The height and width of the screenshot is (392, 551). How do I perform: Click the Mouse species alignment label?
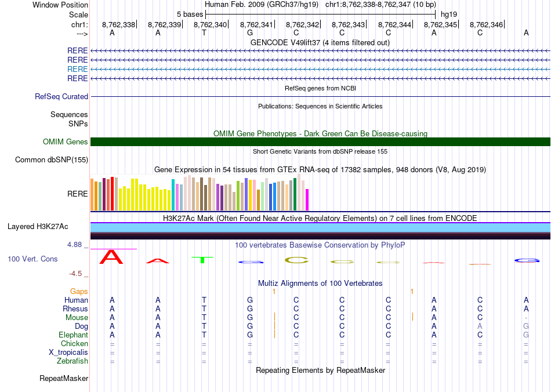tap(77, 318)
